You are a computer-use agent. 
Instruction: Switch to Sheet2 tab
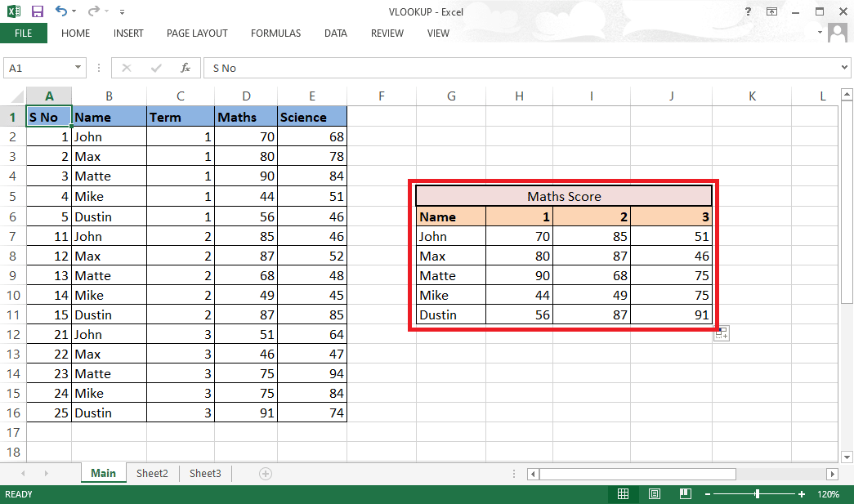(x=152, y=473)
